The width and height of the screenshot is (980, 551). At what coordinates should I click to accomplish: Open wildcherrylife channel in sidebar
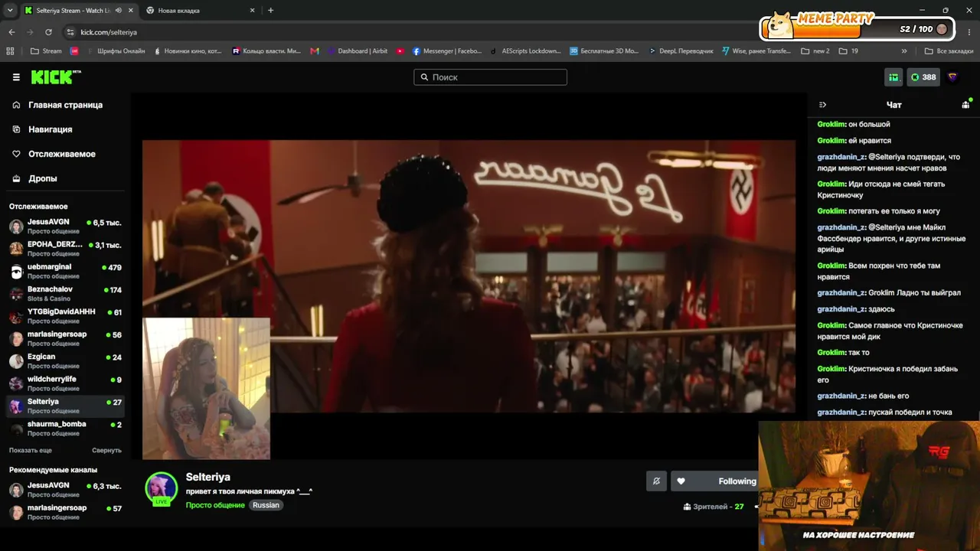click(65, 383)
